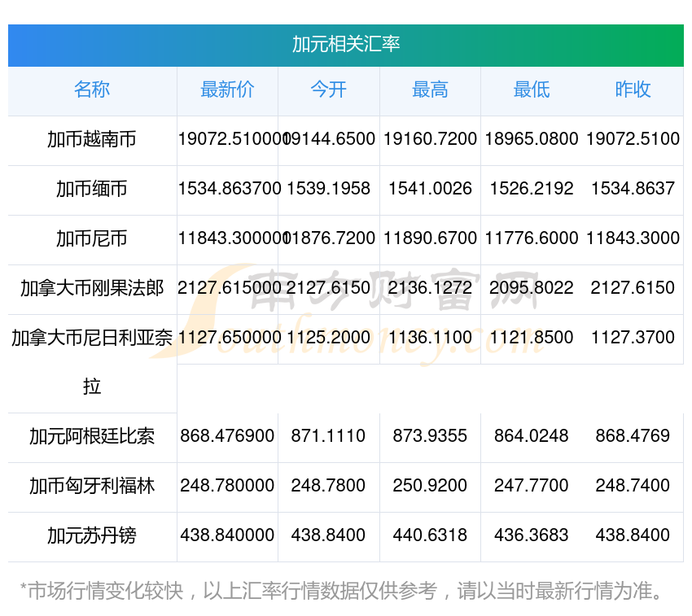Click the 加拿大币尼日利亚奈拉 row name
This screenshot has width=692, height=616.
92,362
